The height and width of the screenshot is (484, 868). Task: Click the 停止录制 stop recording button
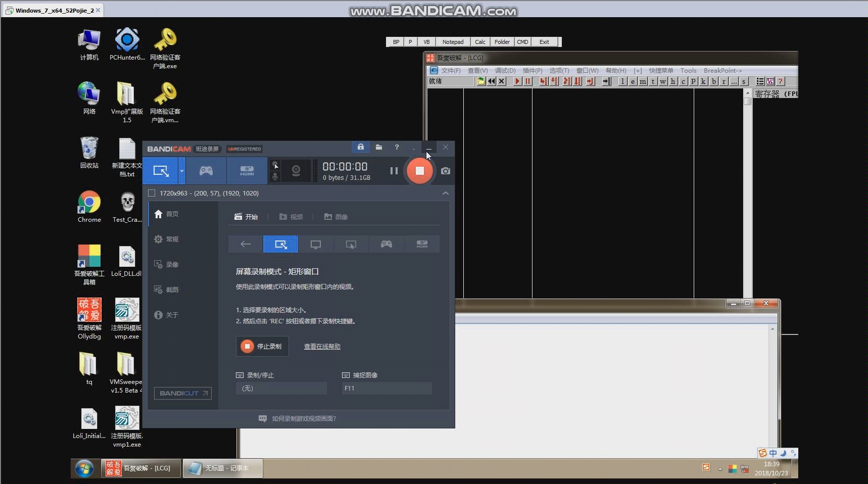[x=262, y=346]
